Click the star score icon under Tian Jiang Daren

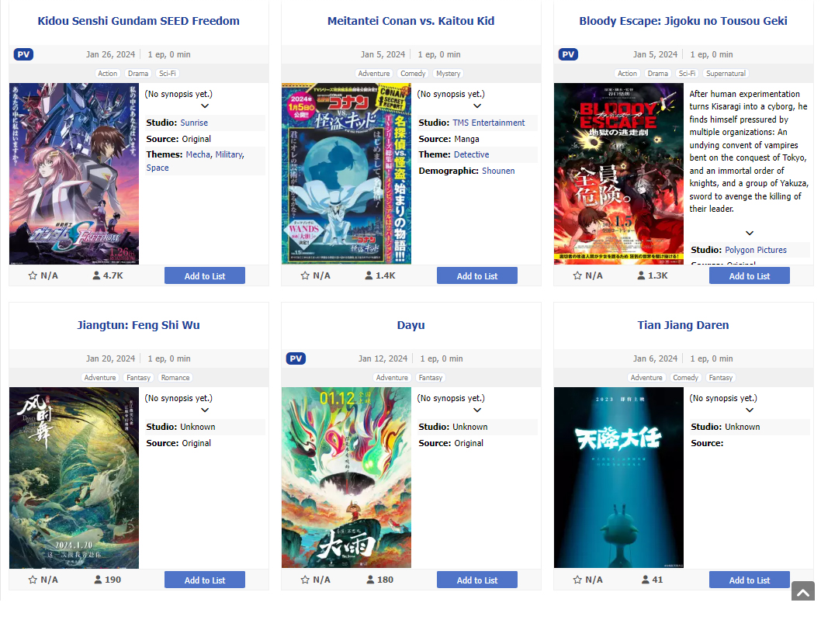click(x=577, y=580)
